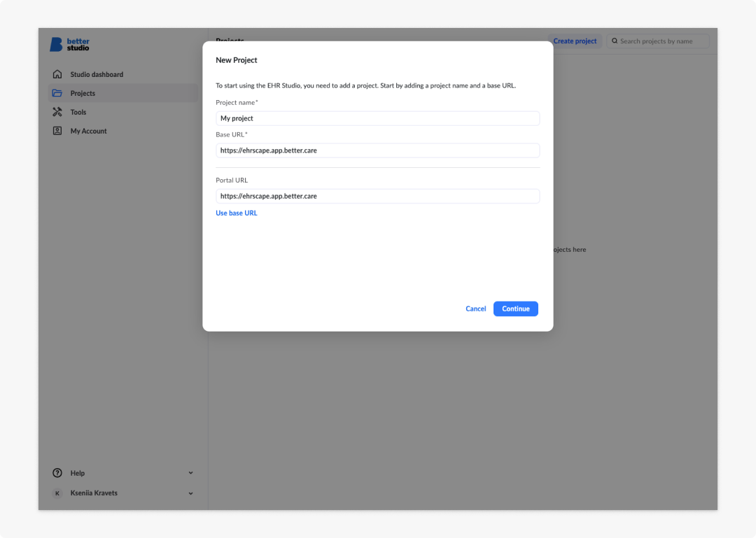This screenshot has height=538, width=756.
Task: Focus the Project name field
Action: click(x=377, y=118)
